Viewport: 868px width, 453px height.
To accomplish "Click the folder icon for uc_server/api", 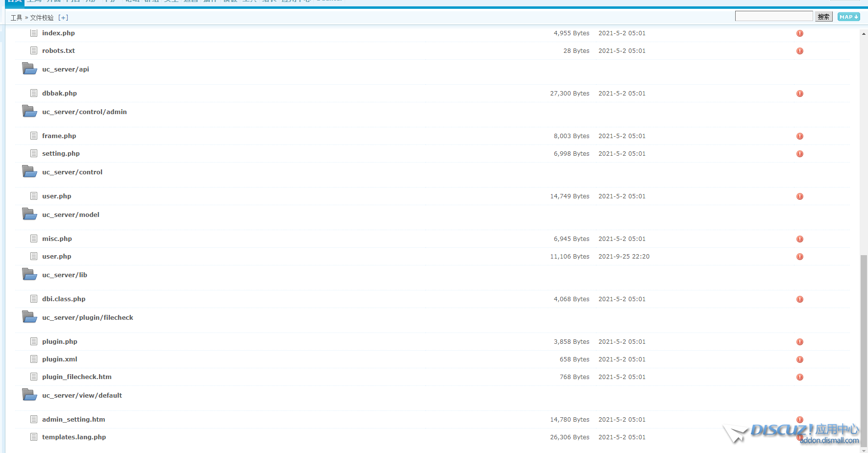I will coord(29,69).
